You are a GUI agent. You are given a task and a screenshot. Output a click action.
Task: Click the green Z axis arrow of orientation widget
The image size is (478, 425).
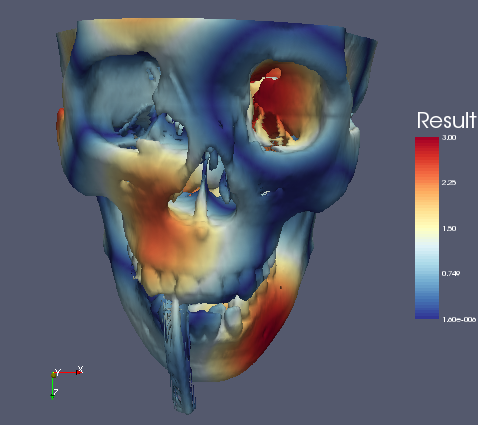(x=53, y=388)
